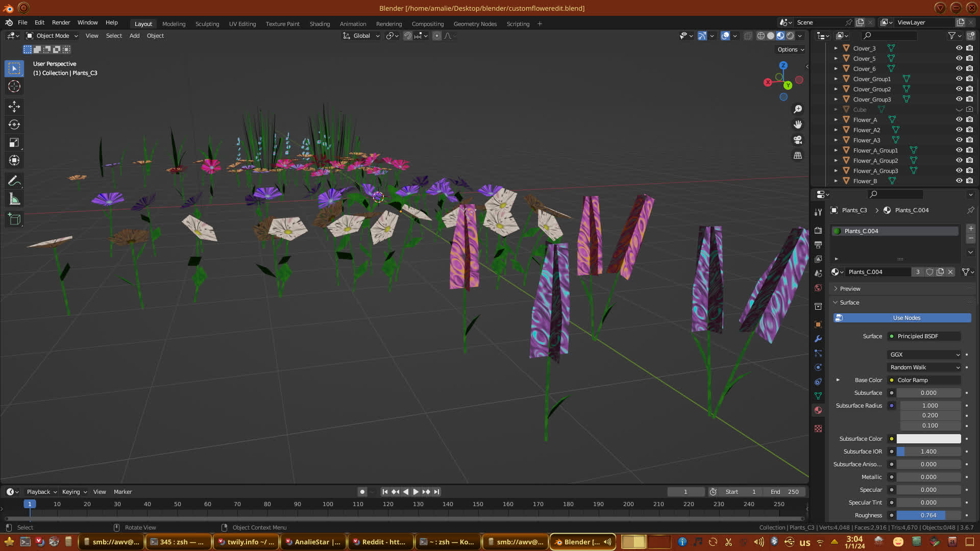
Task: Hide Clover_Group2 in viewport
Action: tap(959, 89)
